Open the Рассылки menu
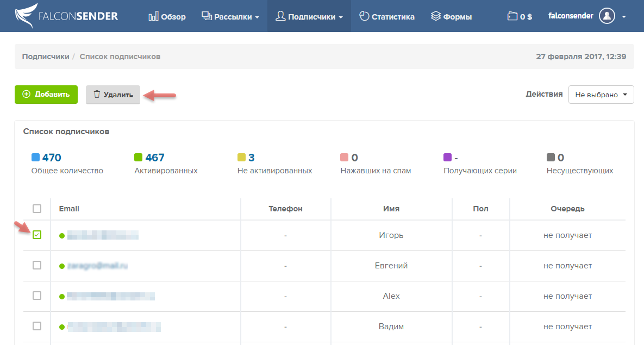Image resolution: width=644 pixels, height=345 pixels. 230,16
